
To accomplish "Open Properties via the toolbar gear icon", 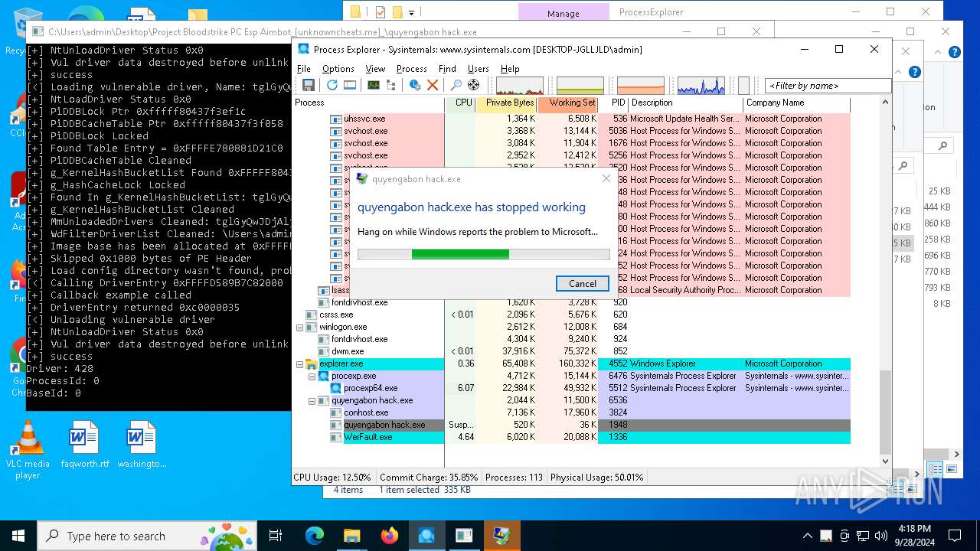I will tap(415, 85).
